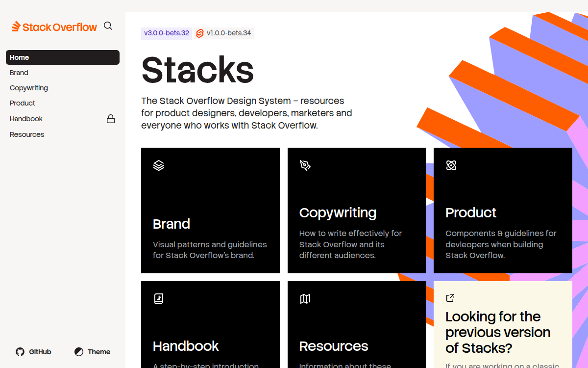The image size is (588, 368).
Task: Click 'The Stack Overflow Design System' intro paragraph
Action: pyautogui.click(x=246, y=113)
